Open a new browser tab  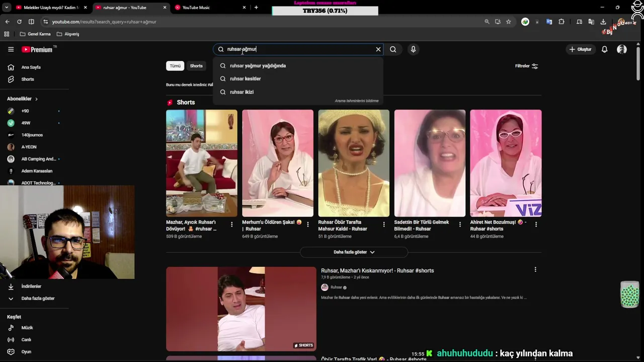[x=256, y=8]
